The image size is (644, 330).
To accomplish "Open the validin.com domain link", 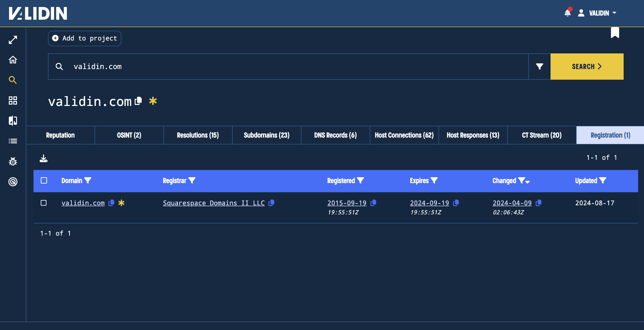I will point(83,203).
